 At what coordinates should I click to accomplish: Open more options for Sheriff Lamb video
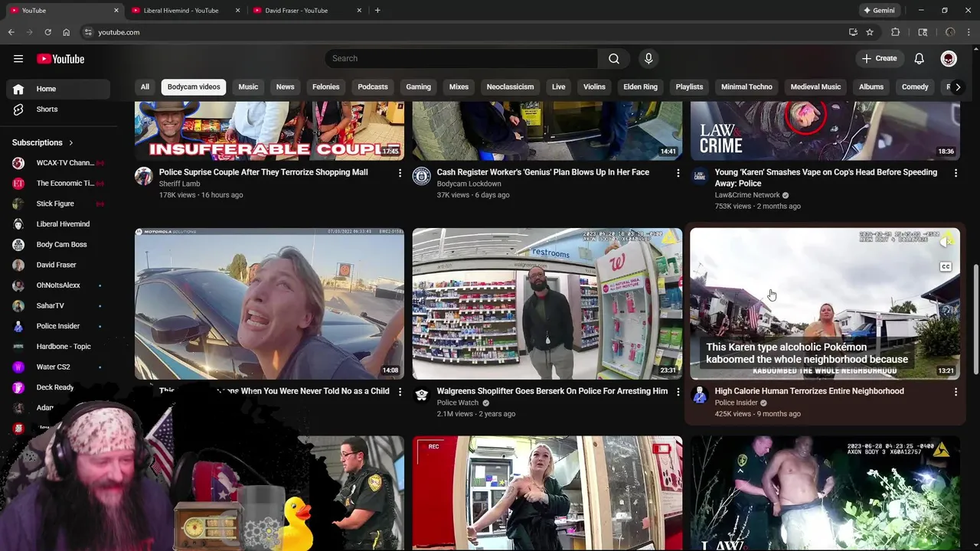[x=399, y=173]
